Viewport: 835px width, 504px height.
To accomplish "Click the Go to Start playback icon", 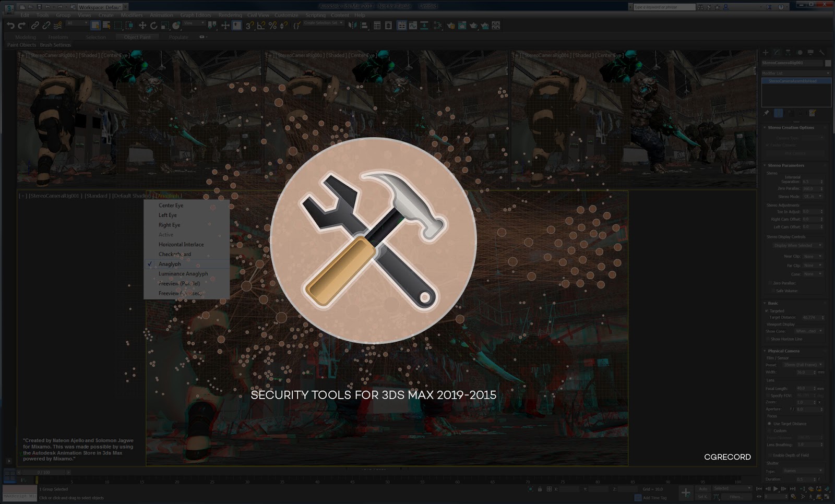I will (759, 489).
